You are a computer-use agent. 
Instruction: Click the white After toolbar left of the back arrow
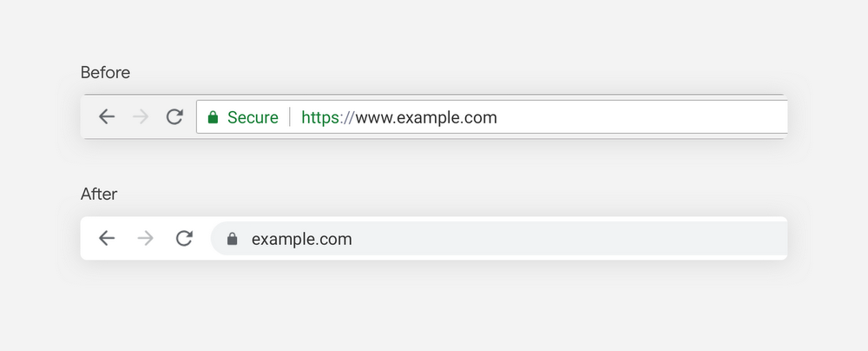(x=89, y=238)
